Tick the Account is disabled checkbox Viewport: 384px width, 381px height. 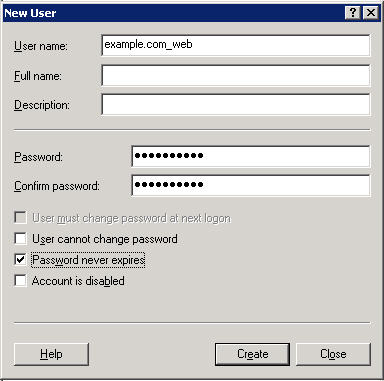coord(20,281)
